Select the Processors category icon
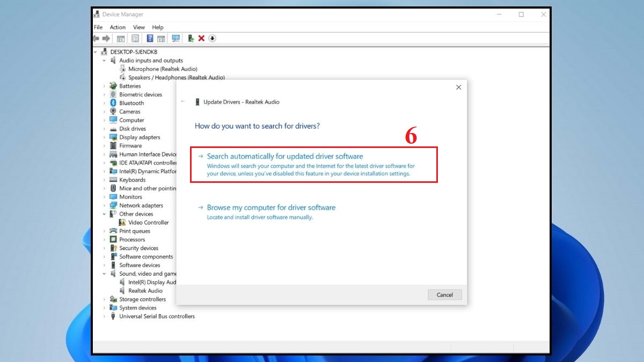 (113, 239)
